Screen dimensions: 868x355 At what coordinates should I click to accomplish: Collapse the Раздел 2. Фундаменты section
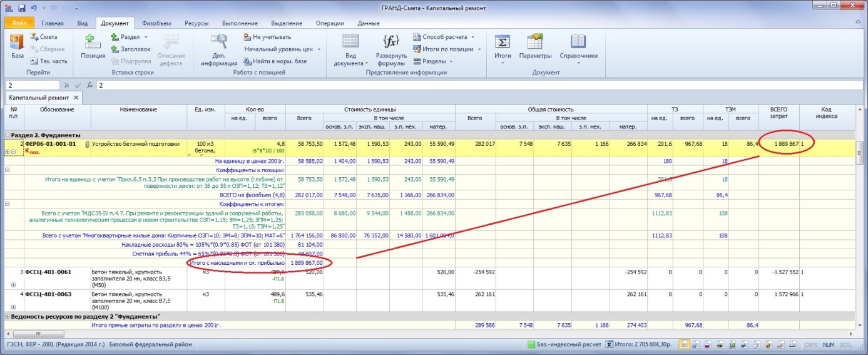point(8,135)
